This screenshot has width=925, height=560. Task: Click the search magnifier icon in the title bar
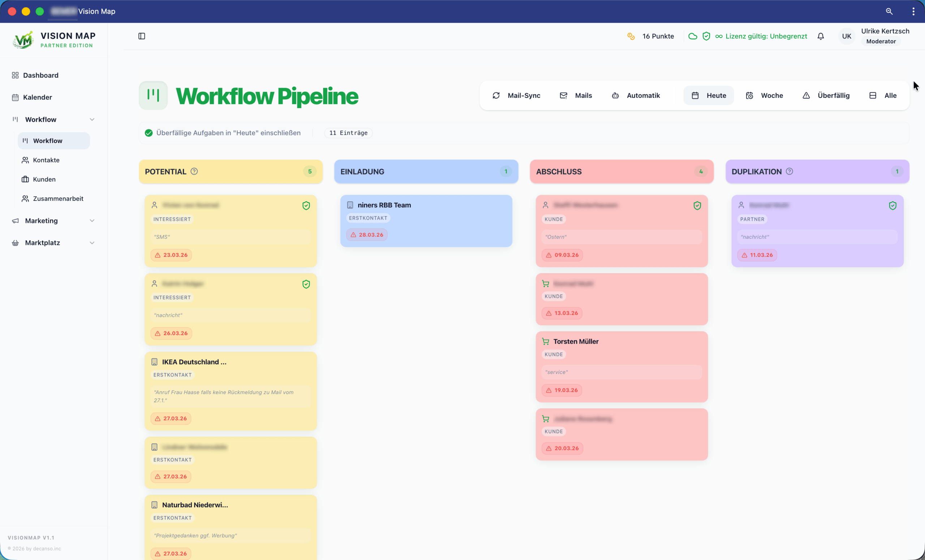[x=889, y=11]
